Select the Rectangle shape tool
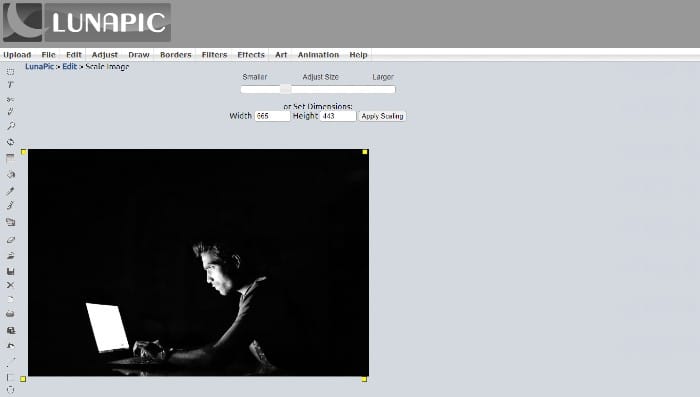The width and height of the screenshot is (700, 397). [10, 377]
